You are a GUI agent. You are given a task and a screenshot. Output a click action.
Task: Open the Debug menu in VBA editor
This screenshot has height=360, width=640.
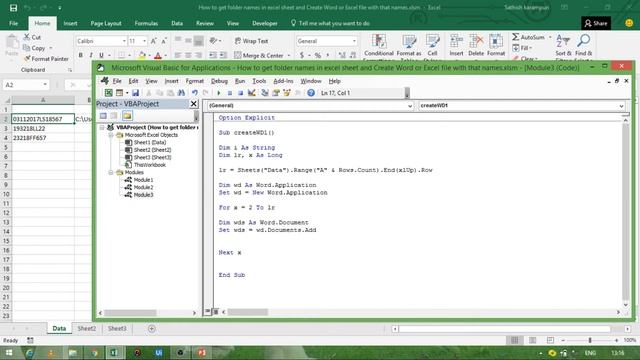click(219, 81)
